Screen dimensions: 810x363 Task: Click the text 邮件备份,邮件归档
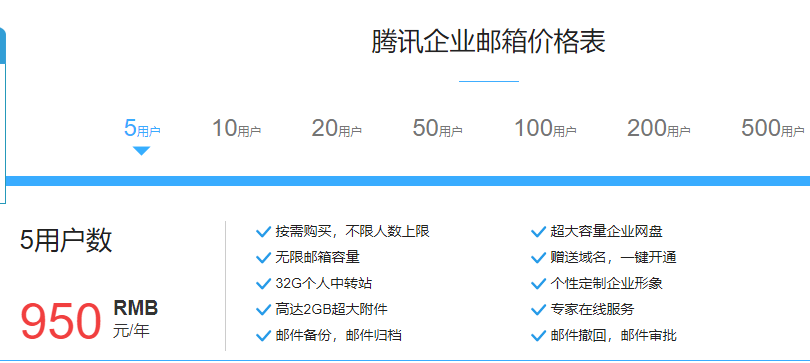click(x=338, y=336)
